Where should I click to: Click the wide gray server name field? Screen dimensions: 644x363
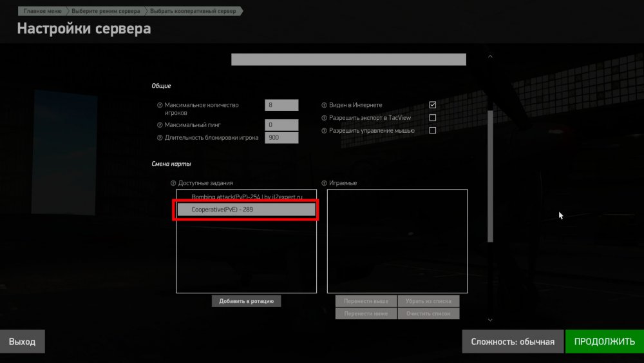pyautogui.click(x=348, y=59)
